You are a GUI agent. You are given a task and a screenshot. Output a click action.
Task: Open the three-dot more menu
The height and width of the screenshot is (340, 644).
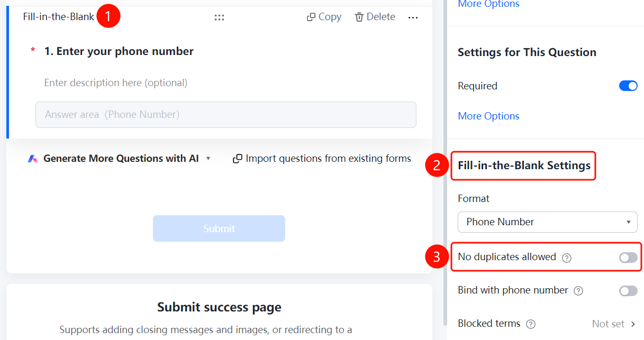point(413,17)
